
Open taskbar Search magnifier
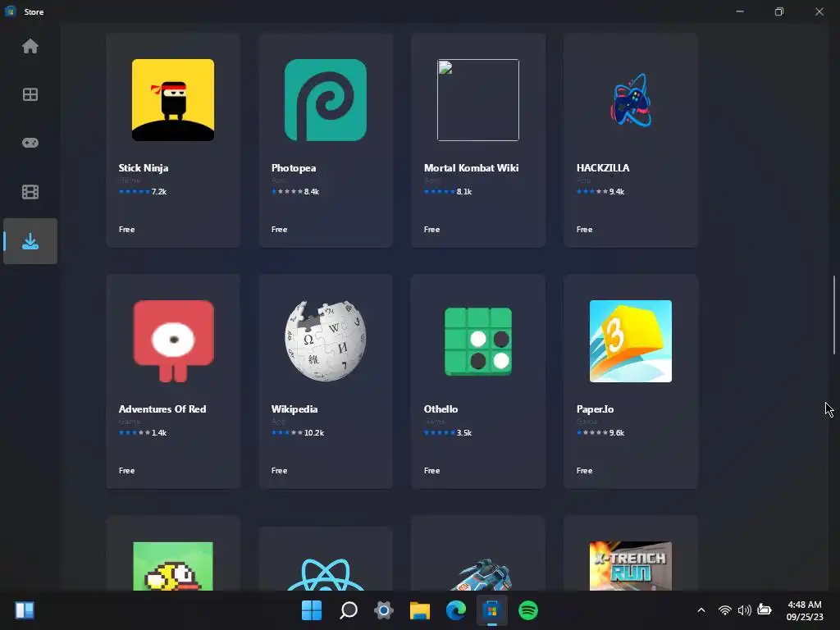[348, 610]
